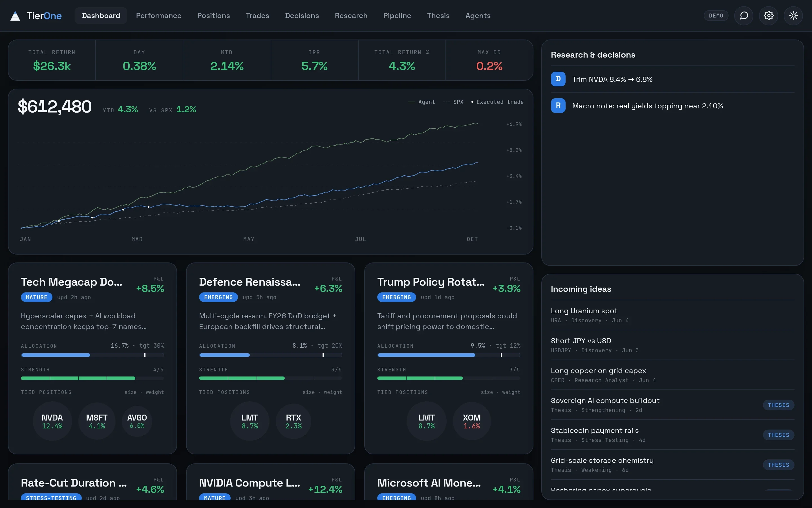Click the blue R badge for the macro note
Viewport: 812px width, 508px height.
(558, 106)
